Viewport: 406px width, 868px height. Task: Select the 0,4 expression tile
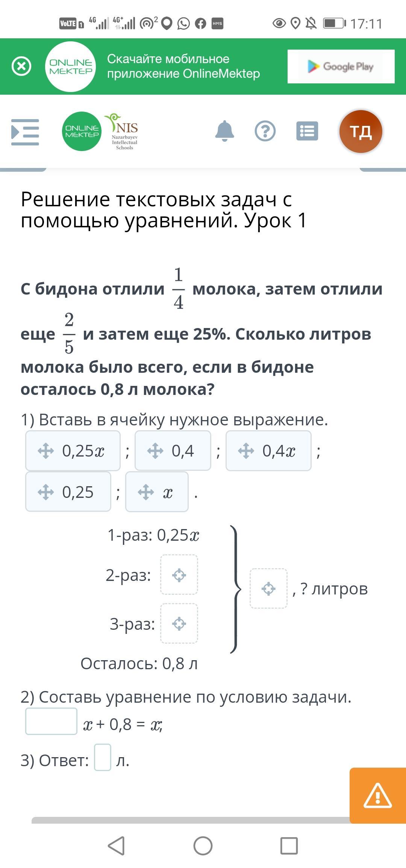tap(173, 451)
